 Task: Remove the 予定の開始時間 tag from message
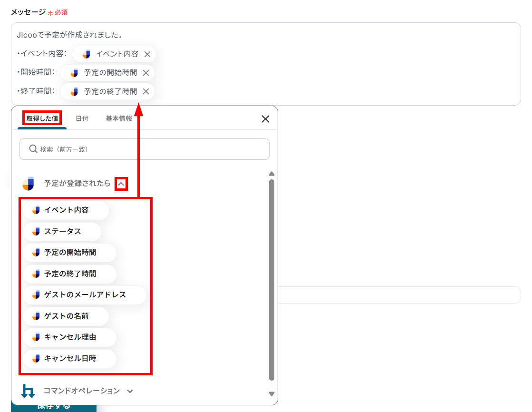point(146,73)
